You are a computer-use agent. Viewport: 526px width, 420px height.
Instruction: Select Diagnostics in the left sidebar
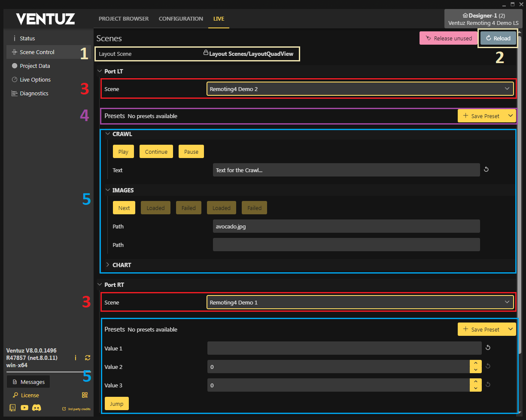click(x=34, y=94)
